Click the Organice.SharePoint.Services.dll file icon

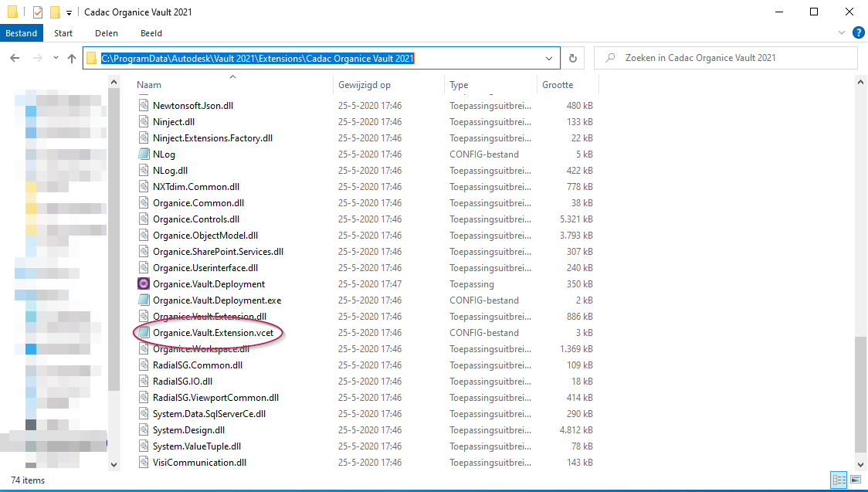pyautogui.click(x=144, y=251)
